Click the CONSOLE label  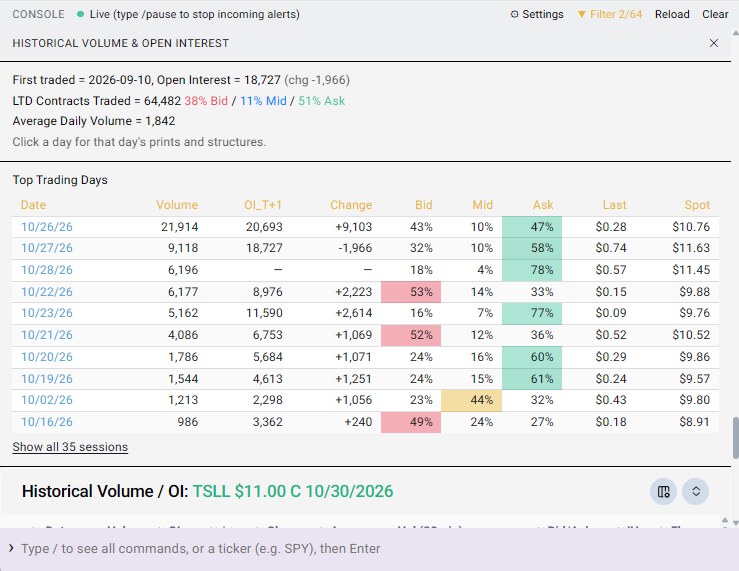coord(38,14)
